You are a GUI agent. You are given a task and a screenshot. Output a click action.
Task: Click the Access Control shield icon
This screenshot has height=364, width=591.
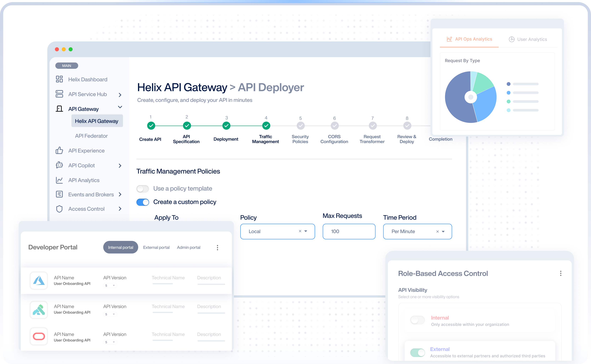(59, 209)
